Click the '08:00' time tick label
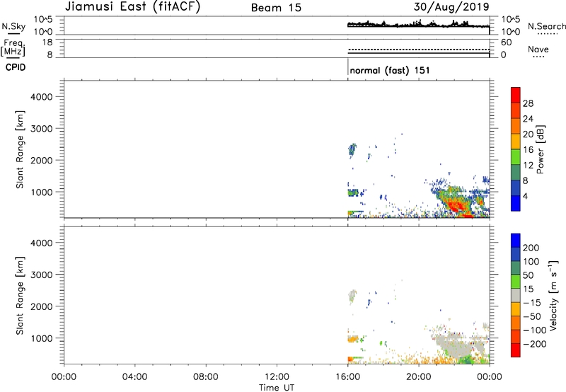Screen dimensions: 566x392 tap(206, 377)
